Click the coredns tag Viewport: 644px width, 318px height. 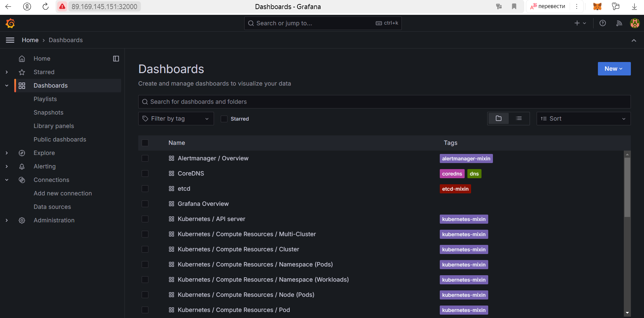[x=452, y=174]
